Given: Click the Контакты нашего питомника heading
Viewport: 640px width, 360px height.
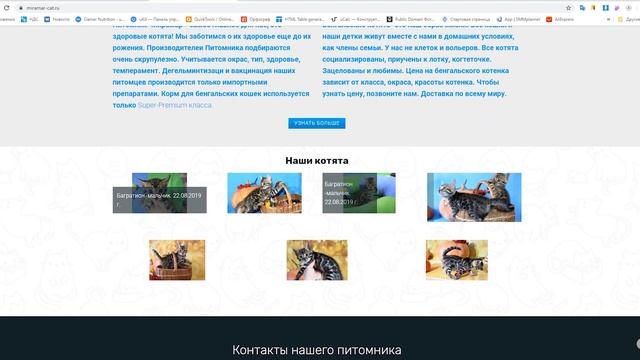Looking at the screenshot, I should (317, 350).
